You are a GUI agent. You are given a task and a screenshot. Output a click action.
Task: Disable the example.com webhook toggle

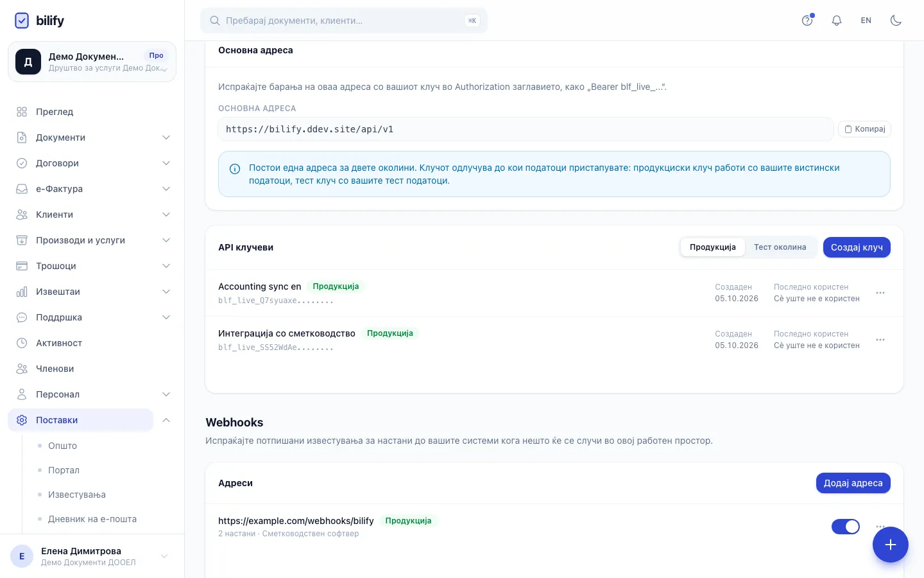846,527
